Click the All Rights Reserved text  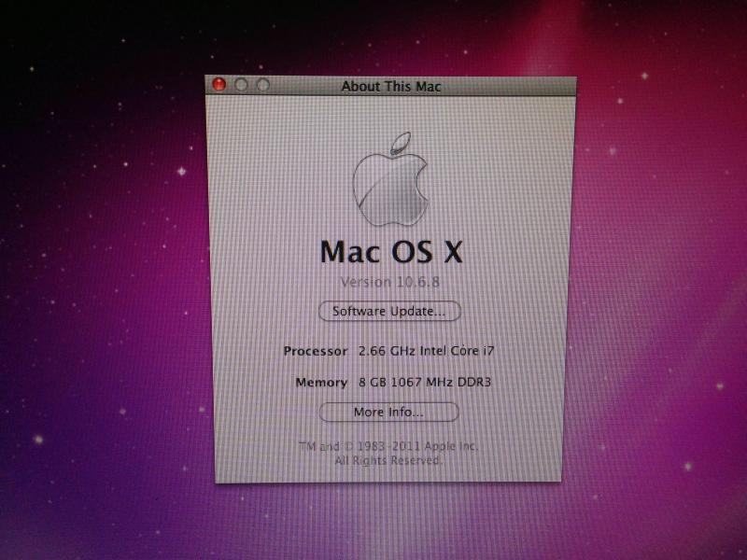(388, 460)
